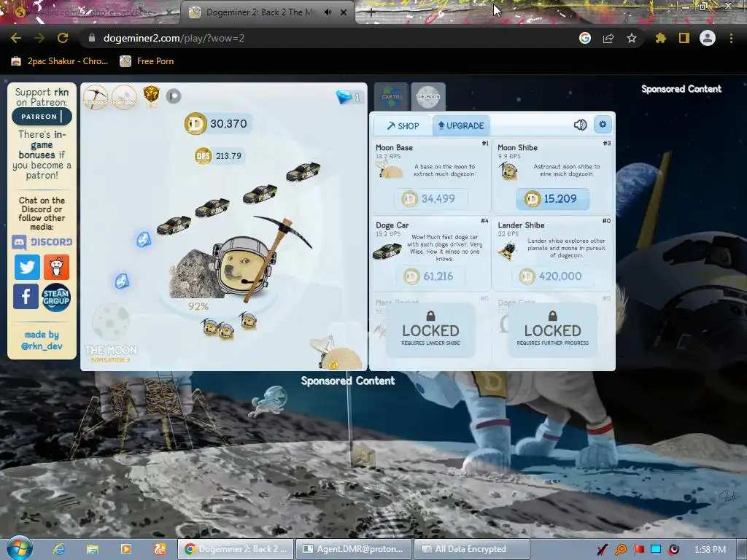Mute game sound with speaker icon
Image resolution: width=747 pixels, height=560 pixels.
[580, 125]
